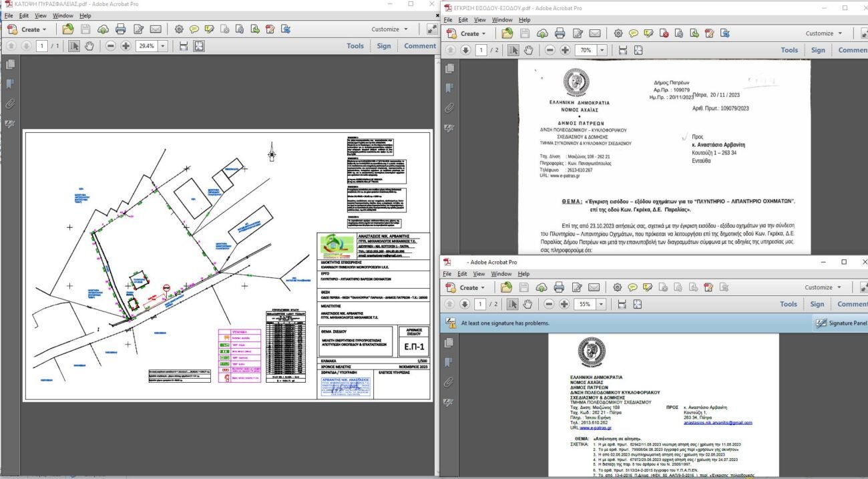Select the Hand tool in the left window
Viewport: 868px width, 479px height.
pyautogui.click(x=89, y=46)
